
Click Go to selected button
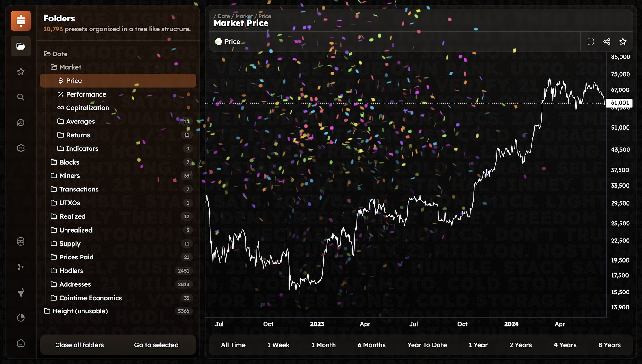[156, 345]
